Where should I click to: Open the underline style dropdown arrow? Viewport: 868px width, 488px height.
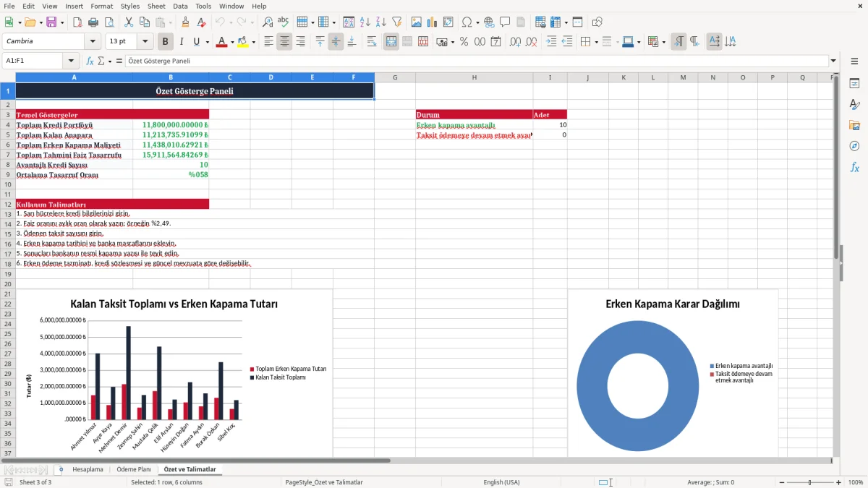pos(207,42)
